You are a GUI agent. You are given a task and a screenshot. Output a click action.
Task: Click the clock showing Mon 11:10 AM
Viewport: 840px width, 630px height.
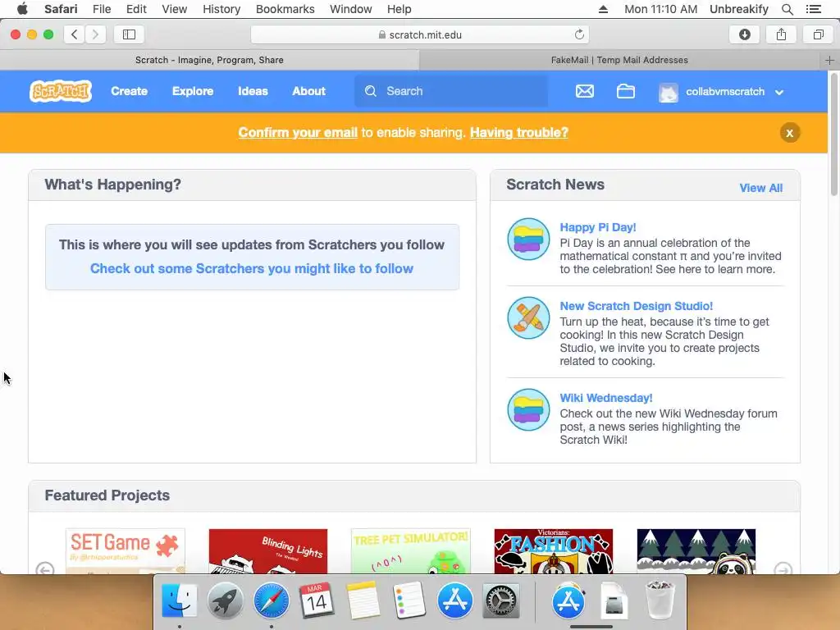pos(660,9)
